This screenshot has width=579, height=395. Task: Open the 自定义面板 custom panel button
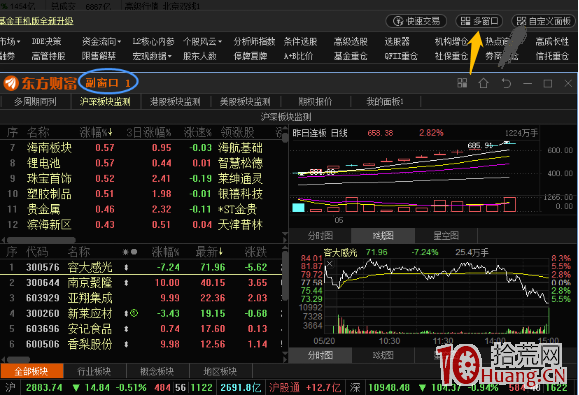click(544, 21)
